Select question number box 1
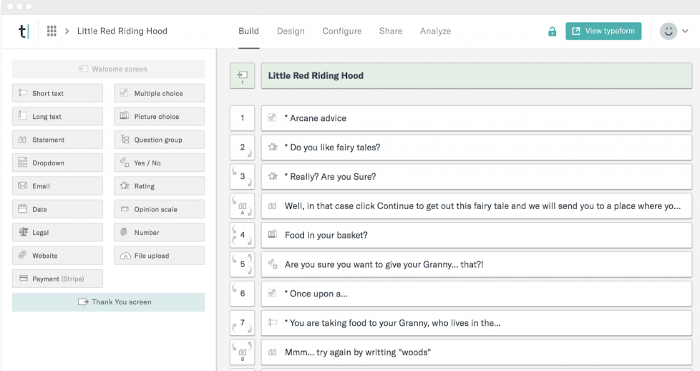The height and width of the screenshot is (371, 700). coord(242,118)
